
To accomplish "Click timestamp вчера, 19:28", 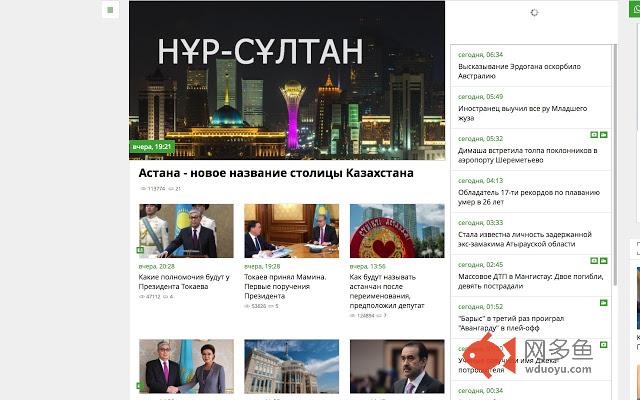I will pyautogui.click(x=262, y=267).
